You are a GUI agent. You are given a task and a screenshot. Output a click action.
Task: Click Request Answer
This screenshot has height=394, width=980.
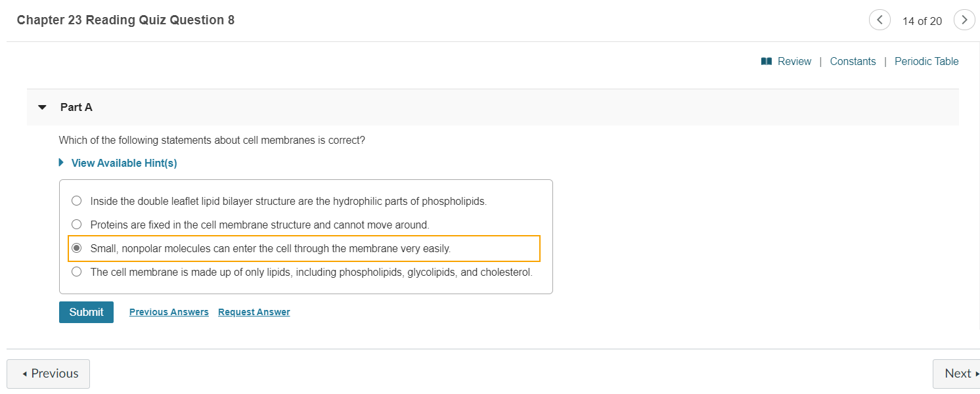click(x=254, y=311)
